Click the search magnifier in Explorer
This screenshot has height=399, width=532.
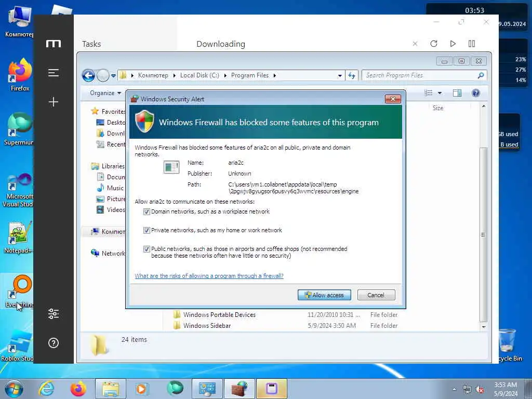pyautogui.click(x=481, y=75)
